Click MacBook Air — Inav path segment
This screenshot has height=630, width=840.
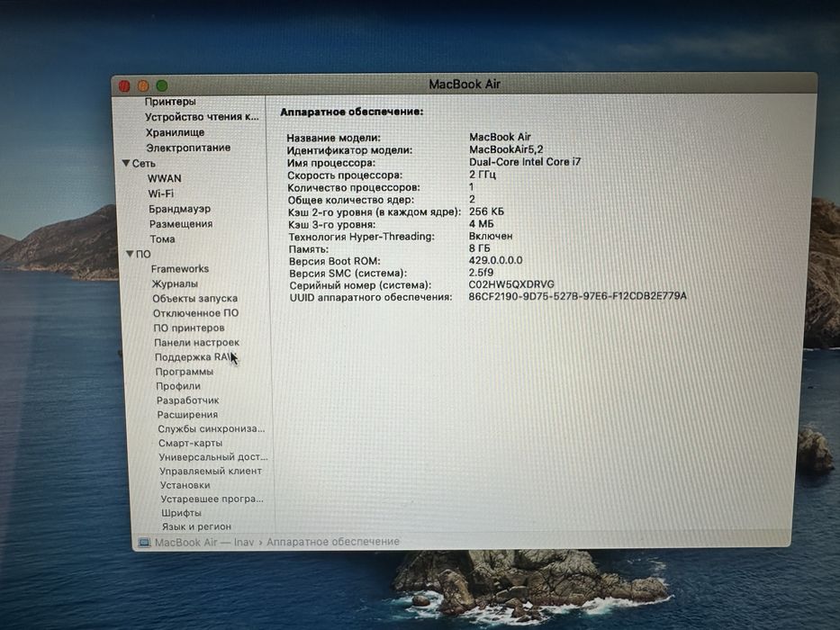pyautogui.click(x=204, y=542)
